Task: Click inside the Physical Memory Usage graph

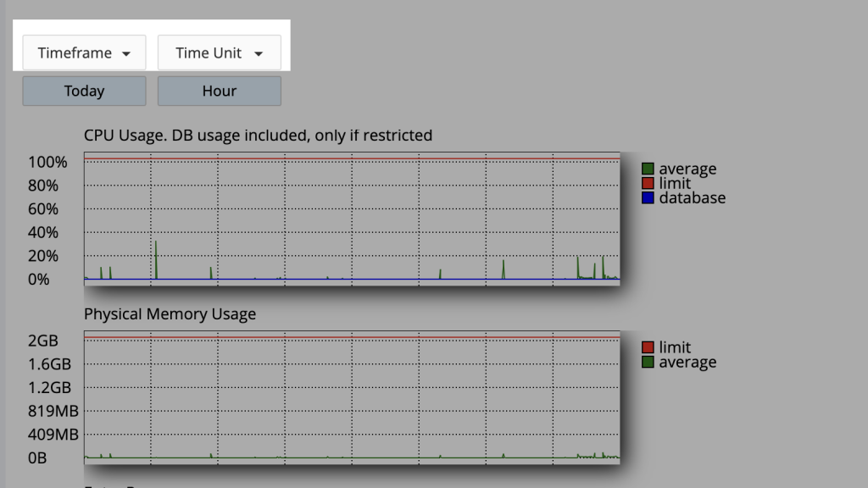Action: [x=352, y=396]
